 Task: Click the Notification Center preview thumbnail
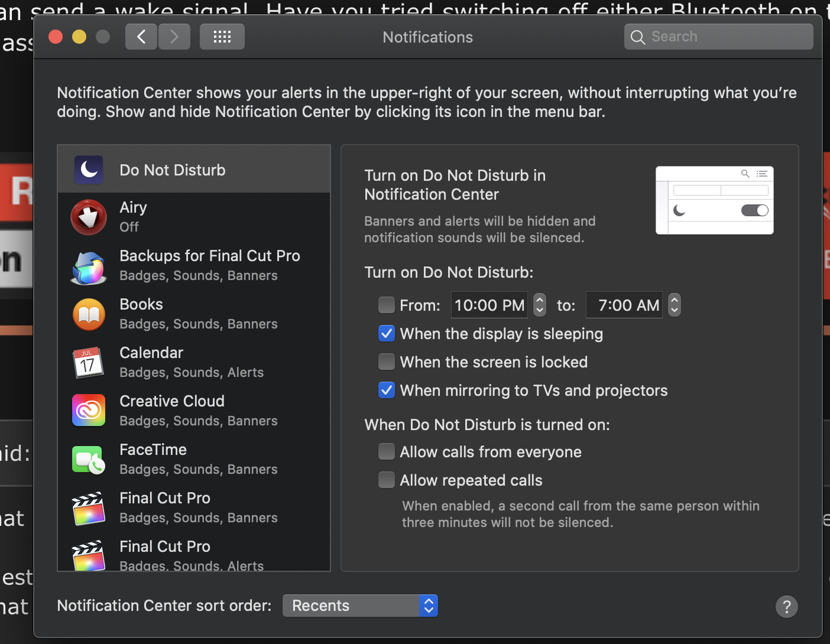[715, 200]
